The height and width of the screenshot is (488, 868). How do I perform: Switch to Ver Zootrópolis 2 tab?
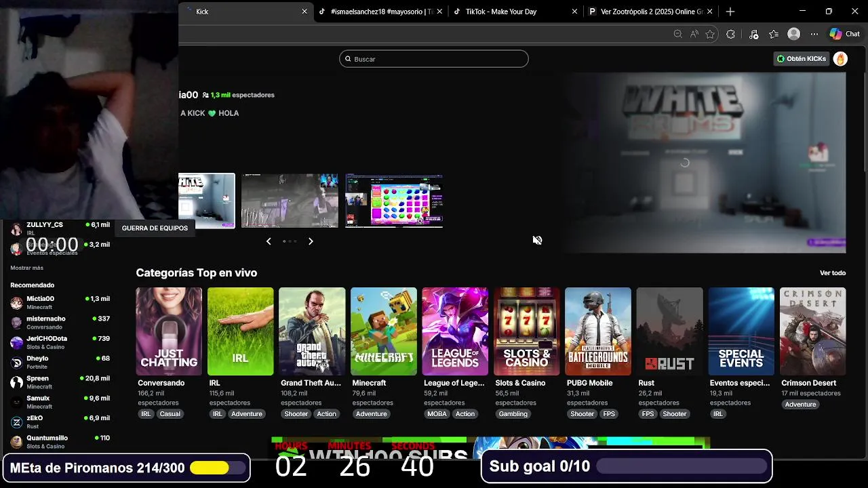tap(650, 12)
